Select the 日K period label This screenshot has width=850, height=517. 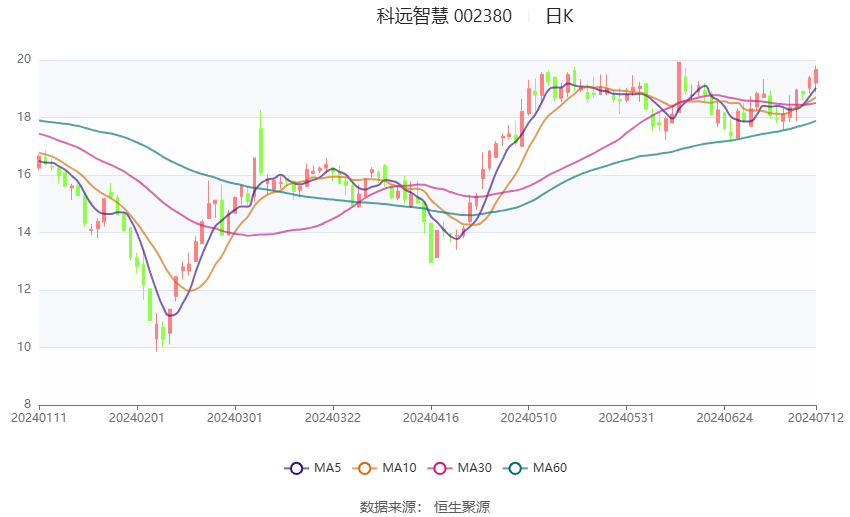[560, 16]
